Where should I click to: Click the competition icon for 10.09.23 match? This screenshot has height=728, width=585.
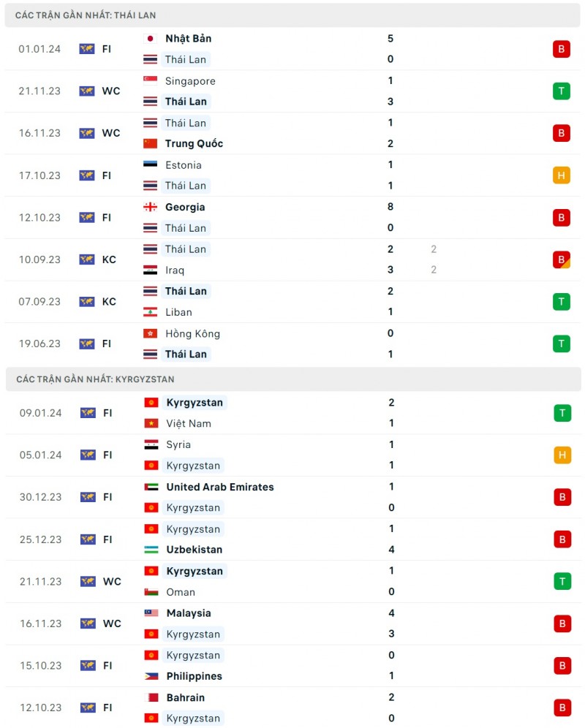[x=87, y=259]
